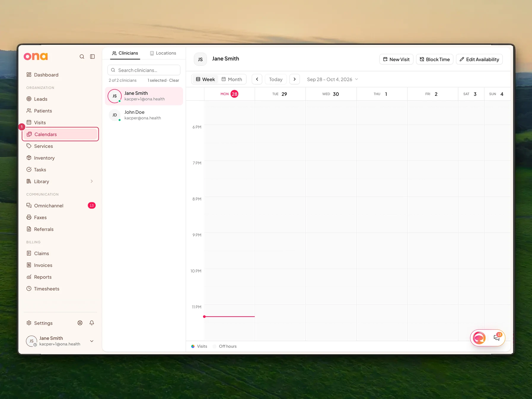532x399 pixels.
Task: Open Visits in sidebar
Action: (x=60, y=122)
